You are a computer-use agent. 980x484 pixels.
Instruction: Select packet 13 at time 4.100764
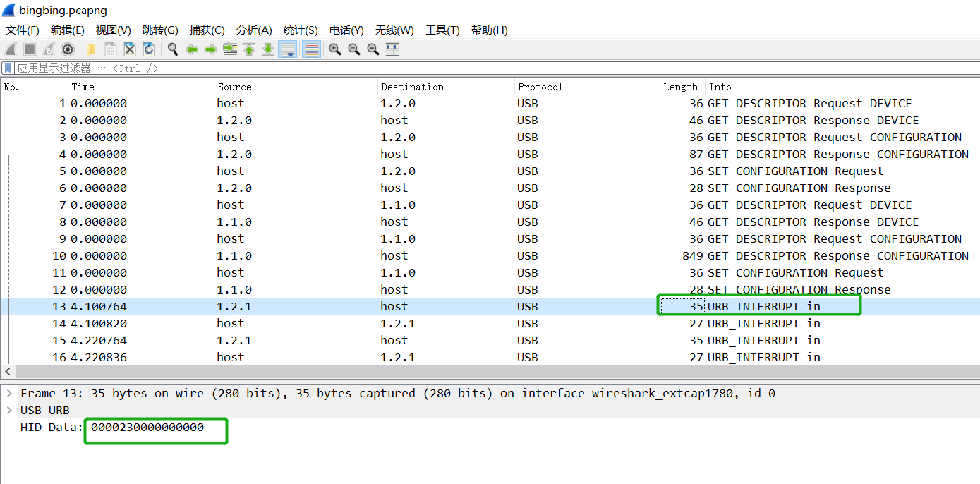(x=490, y=306)
